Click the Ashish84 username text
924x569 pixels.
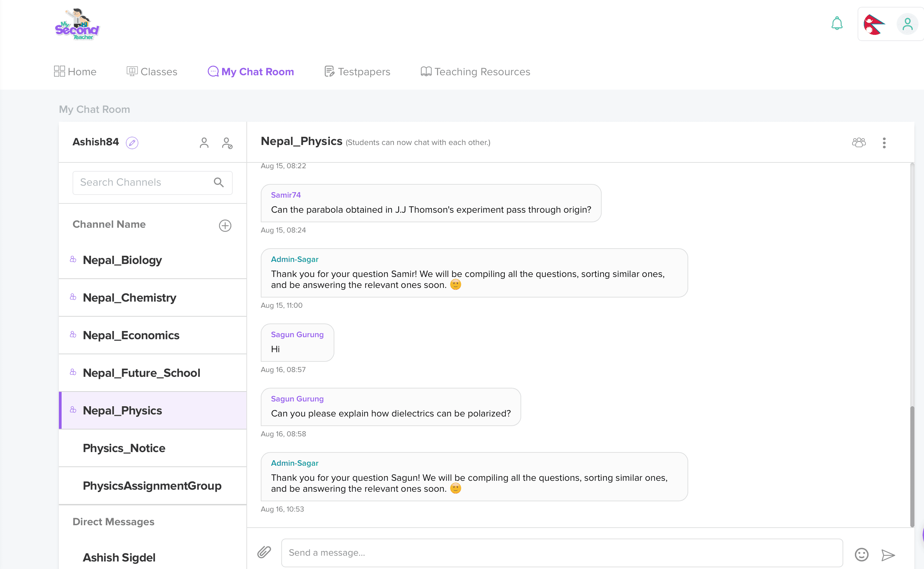pos(95,142)
